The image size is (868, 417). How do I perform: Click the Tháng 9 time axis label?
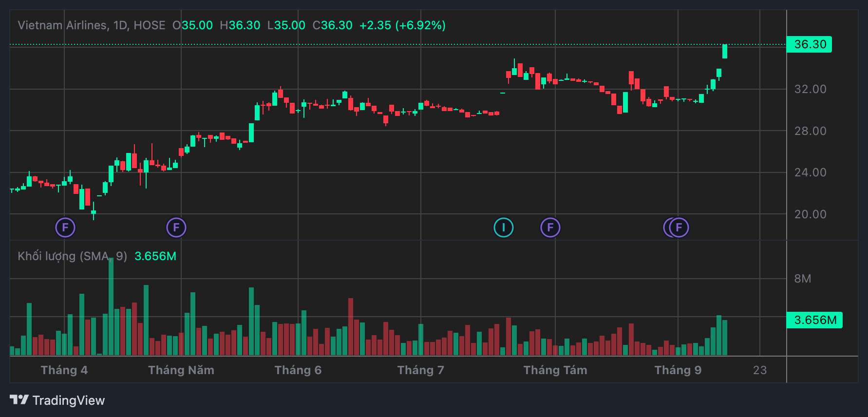pos(678,370)
